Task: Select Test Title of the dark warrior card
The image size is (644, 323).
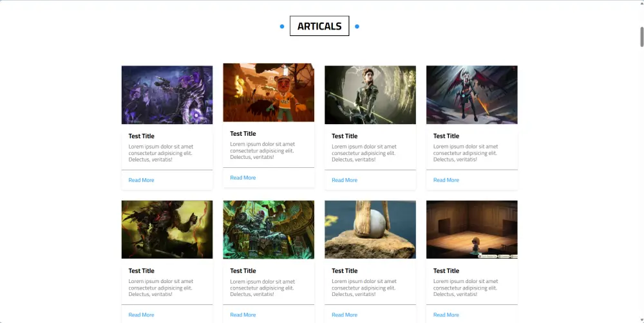Action: pyautogui.click(x=141, y=270)
